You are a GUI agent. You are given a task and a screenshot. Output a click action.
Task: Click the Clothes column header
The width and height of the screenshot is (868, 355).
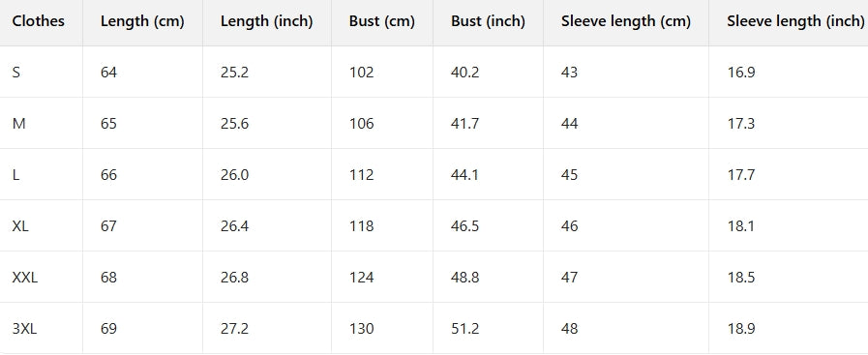tap(38, 21)
